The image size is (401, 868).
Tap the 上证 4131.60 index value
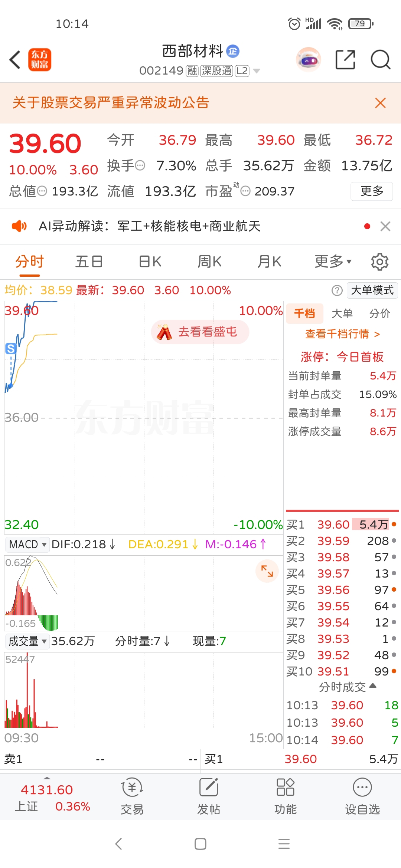point(47,790)
